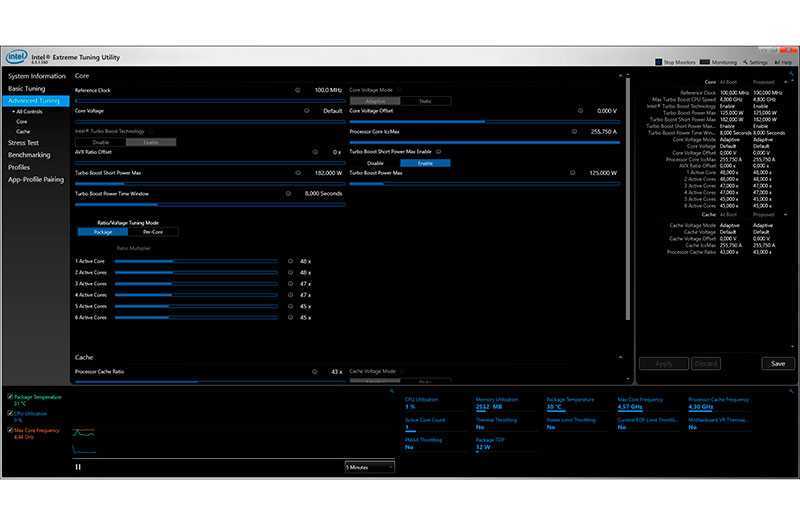Select Advanced Tuning in the sidebar

coord(34,101)
